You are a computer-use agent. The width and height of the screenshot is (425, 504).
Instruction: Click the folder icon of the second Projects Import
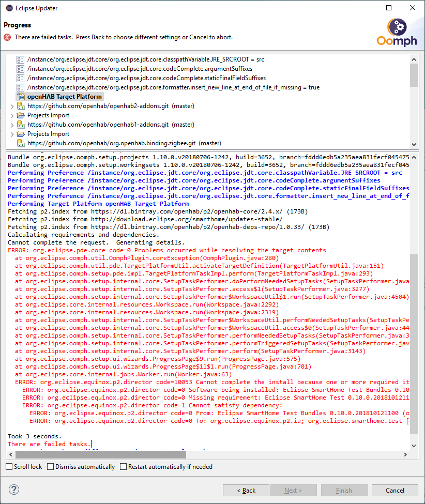coord(21,134)
